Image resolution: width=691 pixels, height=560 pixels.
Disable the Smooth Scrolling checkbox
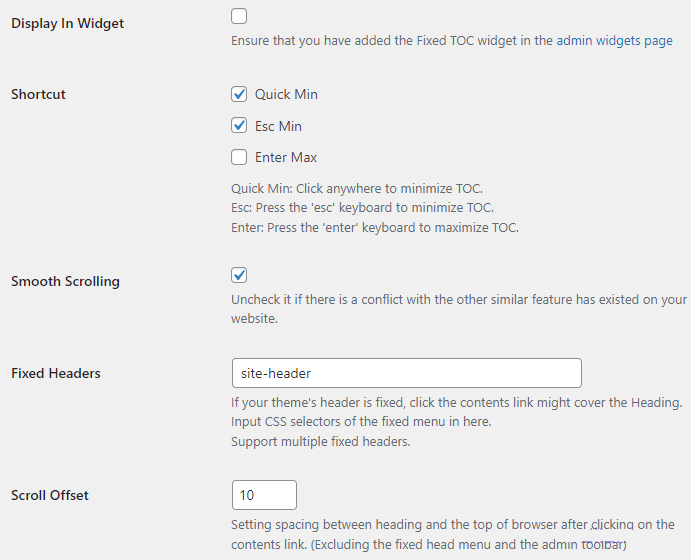(239, 275)
